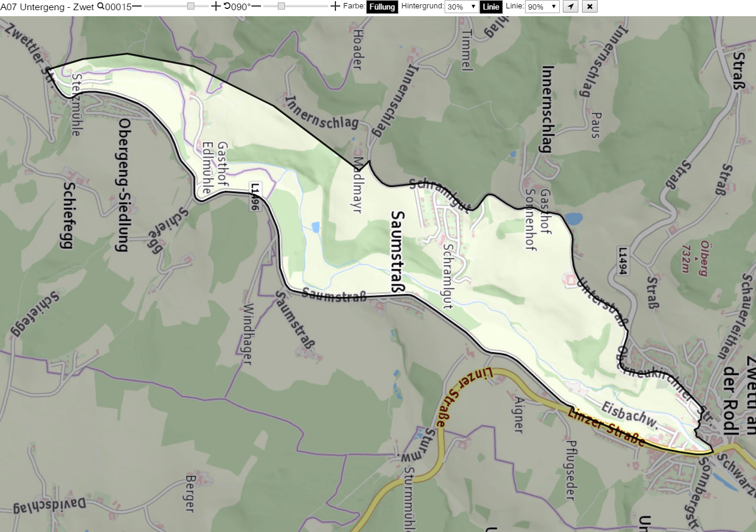Click the X button in toolbar
This screenshot has height=532, width=756.
590,7
